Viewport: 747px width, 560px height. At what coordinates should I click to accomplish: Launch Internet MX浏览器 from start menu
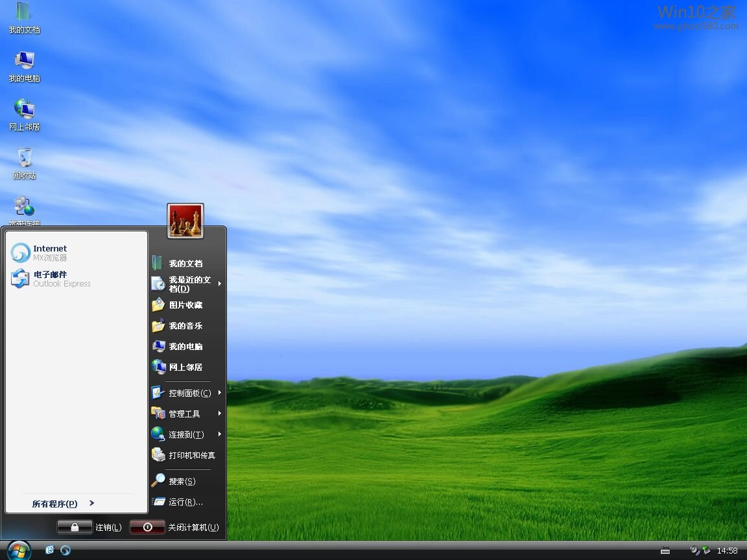point(49,253)
